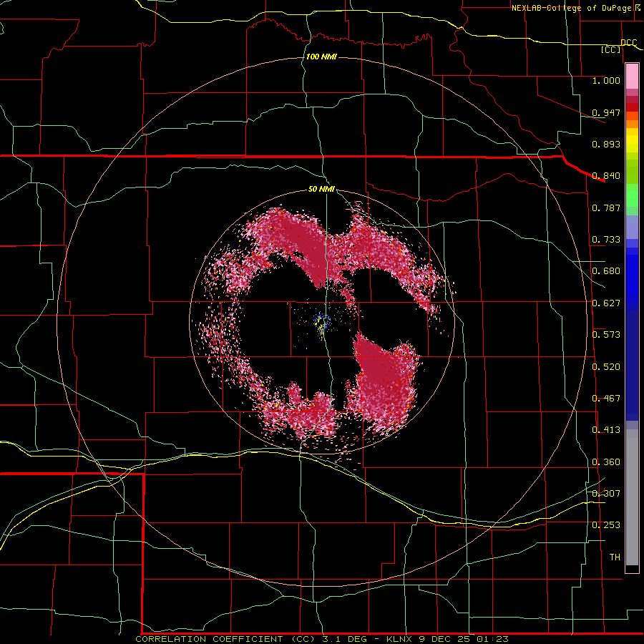The image size is (644, 644).
Task: Click the 0.307 legend value
Action: click(606, 494)
